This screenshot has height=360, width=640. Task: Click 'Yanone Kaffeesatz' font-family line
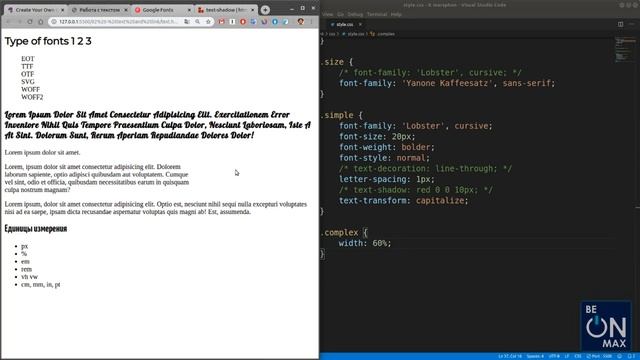(447, 83)
